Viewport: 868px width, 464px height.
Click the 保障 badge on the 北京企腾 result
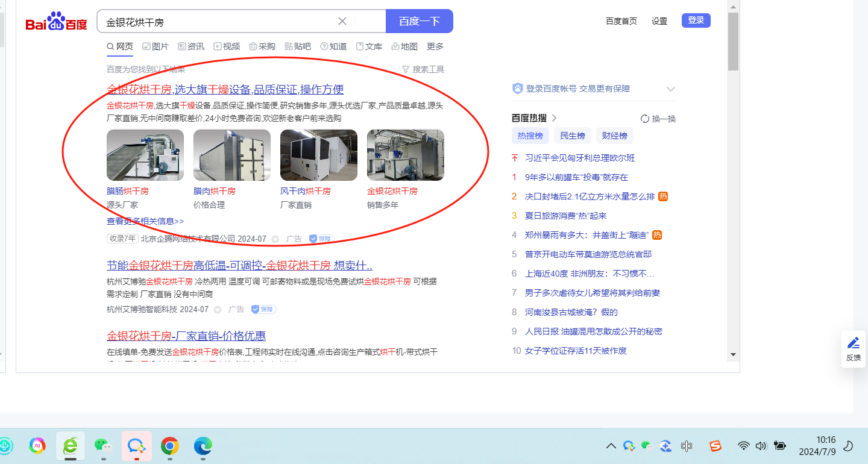pyautogui.click(x=321, y=239)
